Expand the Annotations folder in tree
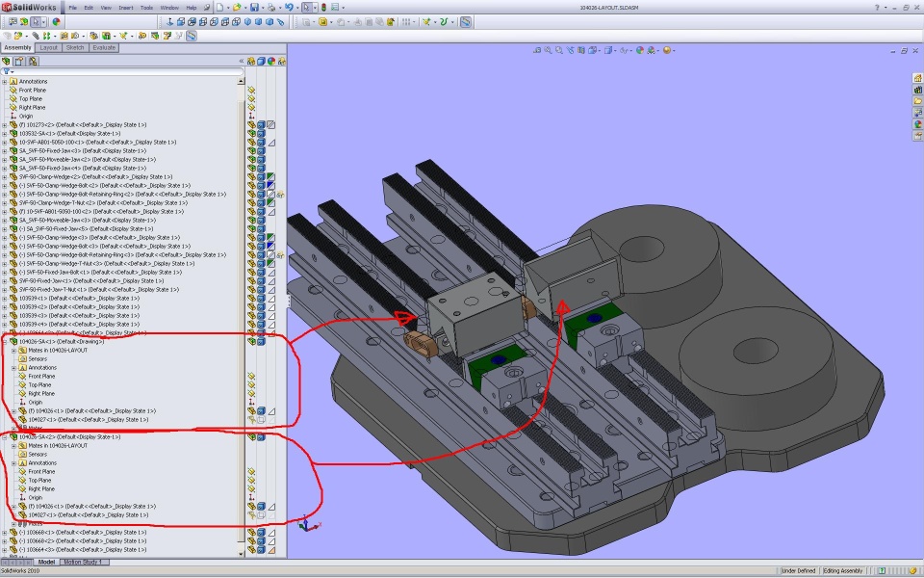The height and width of the screenshot is (578, 924). tap(5, 81)
